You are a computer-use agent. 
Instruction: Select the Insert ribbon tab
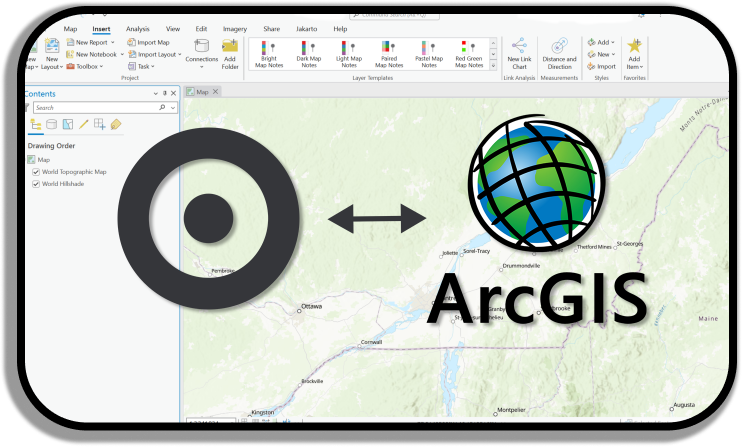[101, 29]
